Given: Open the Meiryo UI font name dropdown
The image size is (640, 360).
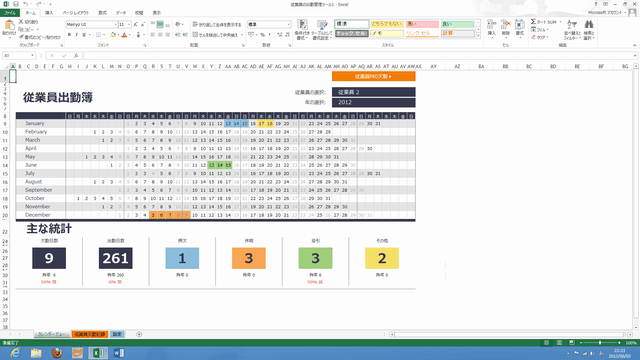Looking at the screenshot, I should point(91,24).
